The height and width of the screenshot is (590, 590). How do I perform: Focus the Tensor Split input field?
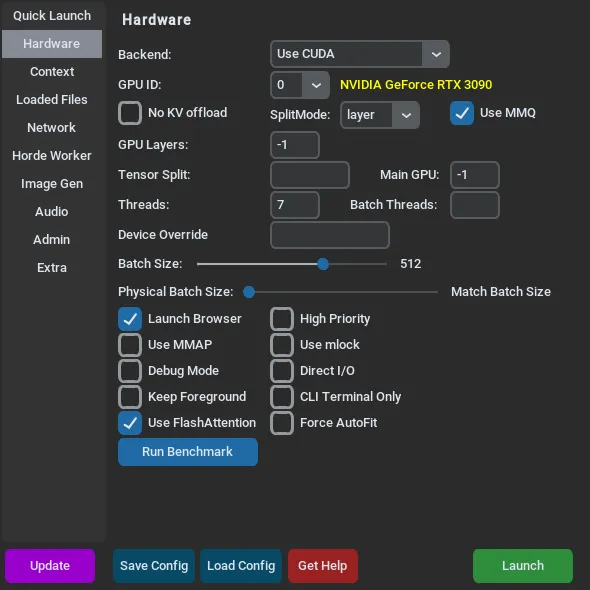tap(310, 175)
